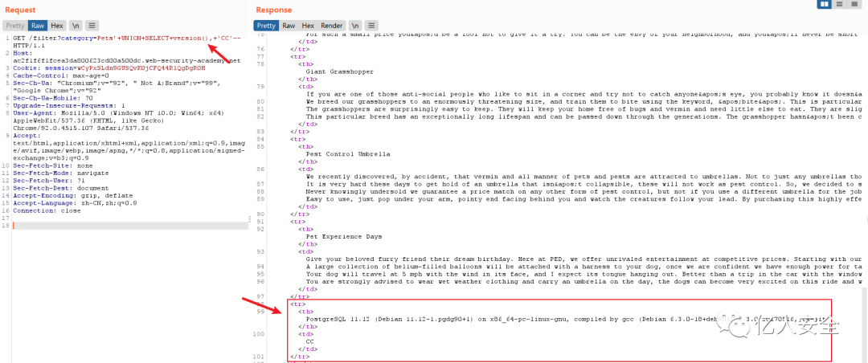Select Raw tab in Request pane
868x363 pixels.
point(38,26)
